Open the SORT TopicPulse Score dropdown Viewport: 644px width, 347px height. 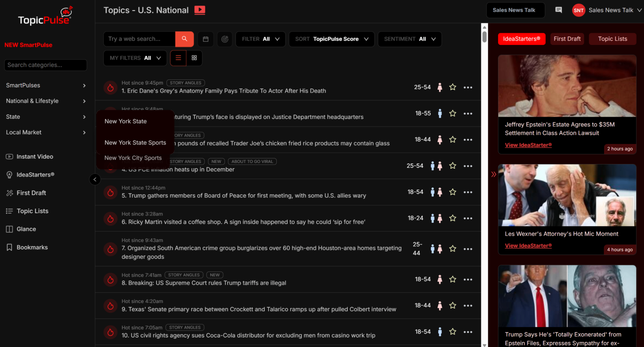pos(331,39)
